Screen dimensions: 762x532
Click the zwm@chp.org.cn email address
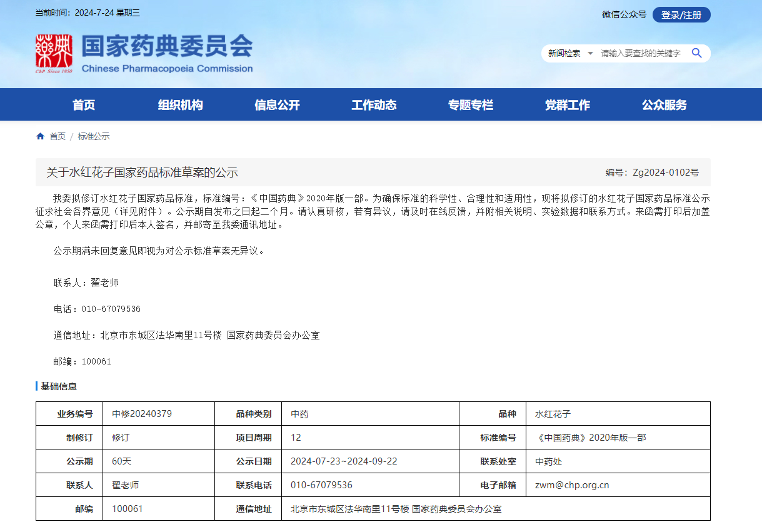point(572,485)
